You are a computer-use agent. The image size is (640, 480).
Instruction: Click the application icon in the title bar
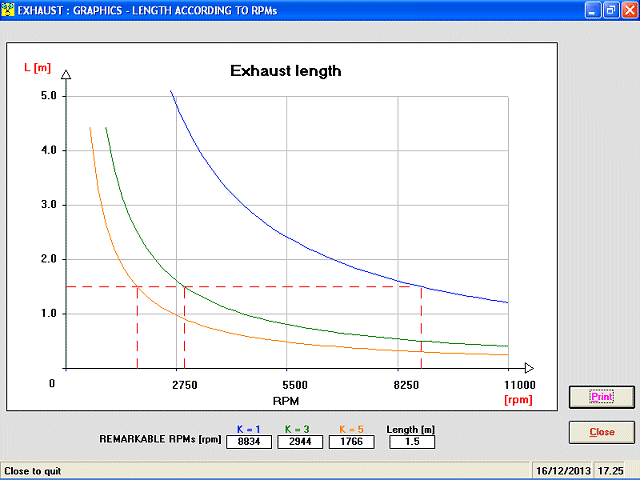coord(7,10)
